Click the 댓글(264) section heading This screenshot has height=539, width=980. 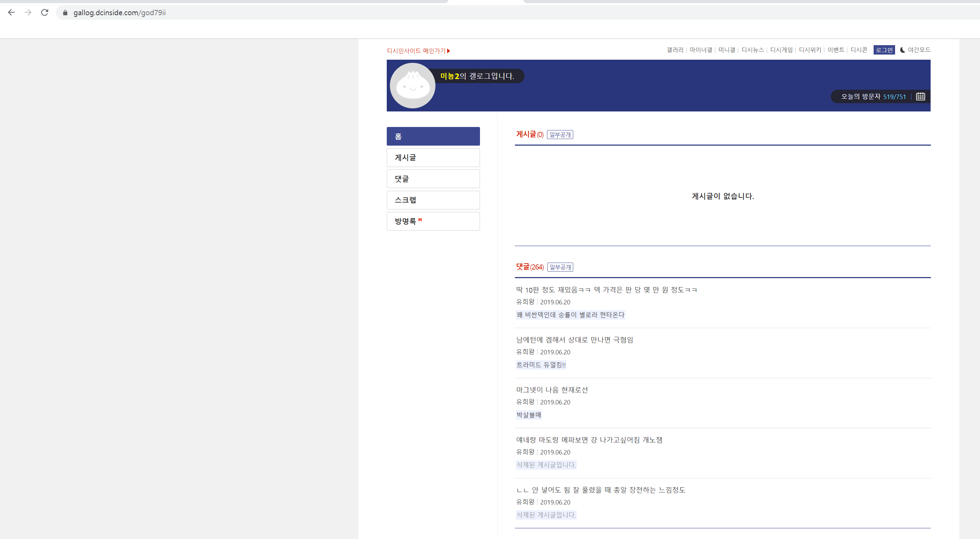pyautogui.click(x=530, y=267)
